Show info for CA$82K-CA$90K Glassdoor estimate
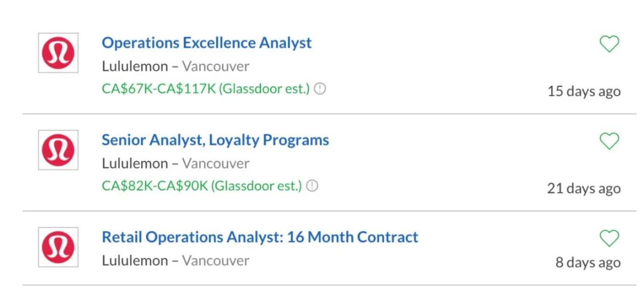This screenshot has height=292, width=644. tap(312, 186)
